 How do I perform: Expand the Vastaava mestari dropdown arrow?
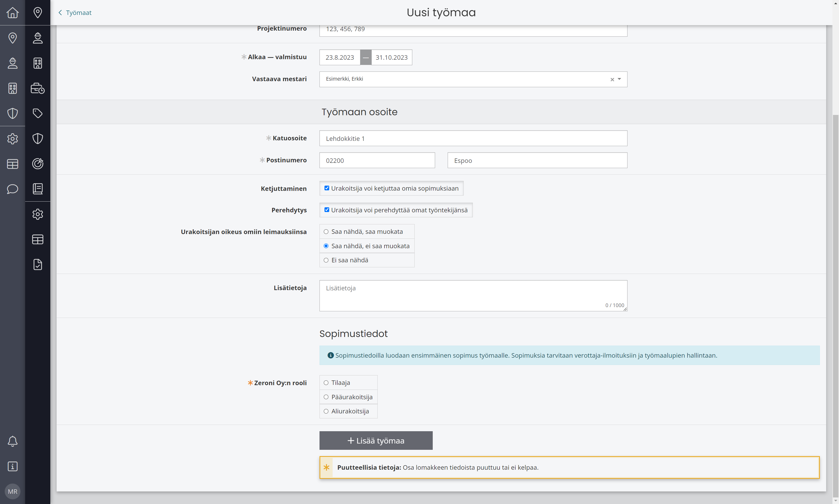[619, 79]
